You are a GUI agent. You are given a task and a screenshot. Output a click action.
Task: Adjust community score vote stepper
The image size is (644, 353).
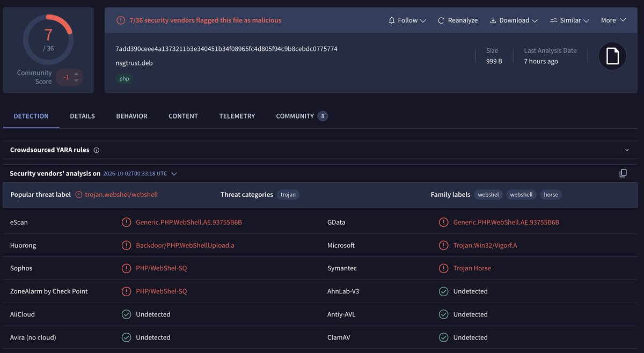click(x=76, y=77)
